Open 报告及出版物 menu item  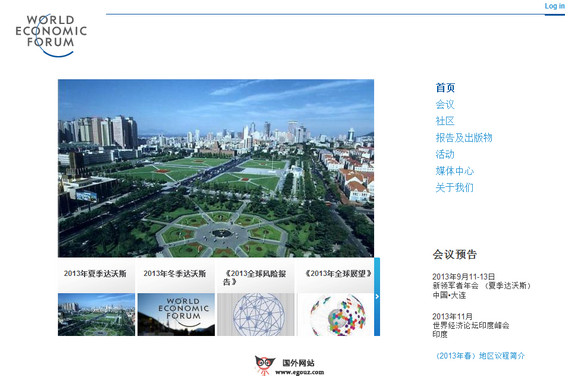click(x=464, y=138)
